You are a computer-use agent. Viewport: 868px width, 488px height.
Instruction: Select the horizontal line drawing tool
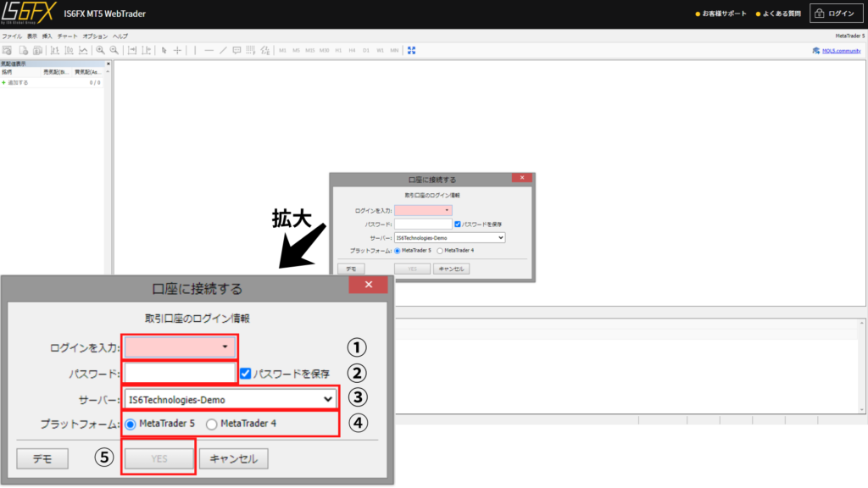[x=209, y=50]
